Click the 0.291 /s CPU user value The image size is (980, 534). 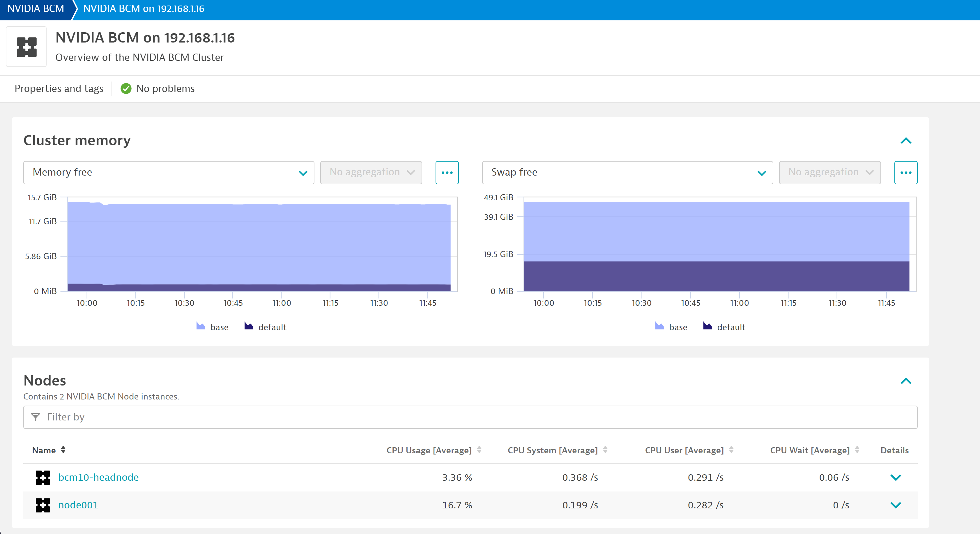(706, 478)
